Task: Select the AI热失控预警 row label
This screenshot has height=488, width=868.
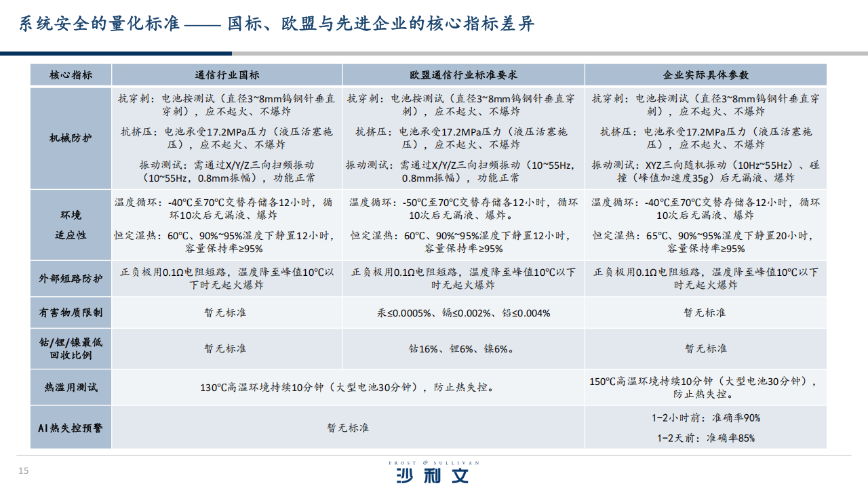Action: [71, 428]
